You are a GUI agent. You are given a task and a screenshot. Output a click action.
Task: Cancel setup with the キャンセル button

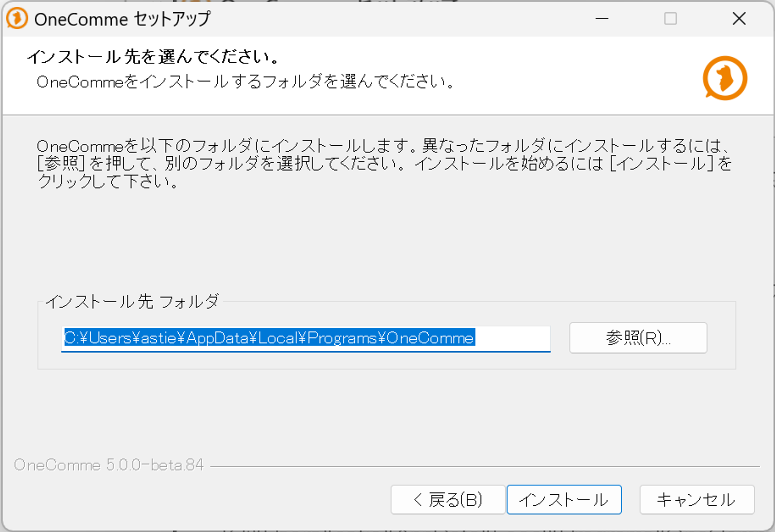click(x=697, y=500)
